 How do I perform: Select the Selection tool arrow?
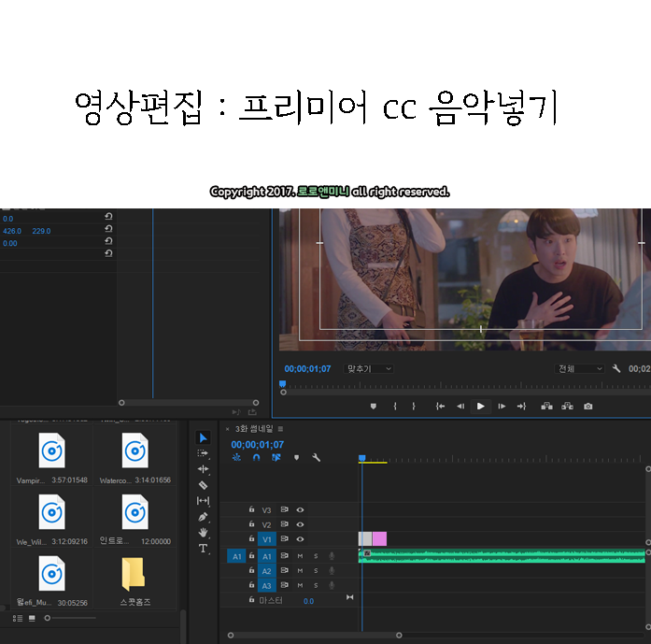point(203,438)
